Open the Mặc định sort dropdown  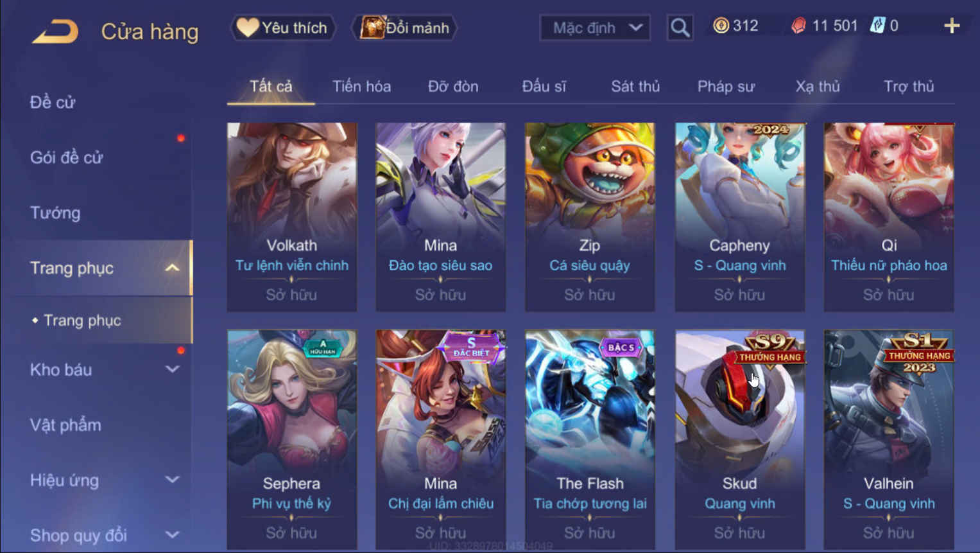(595, 28)
